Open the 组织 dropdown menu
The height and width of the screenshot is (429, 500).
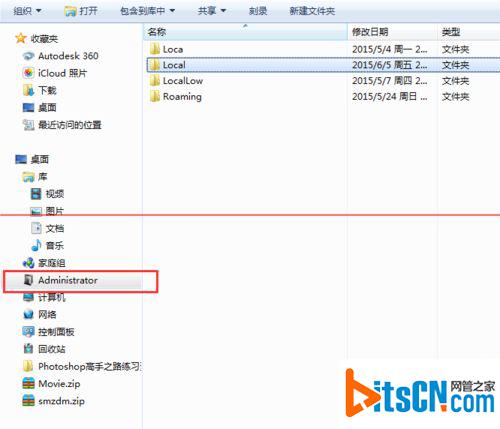coord(27,11)
